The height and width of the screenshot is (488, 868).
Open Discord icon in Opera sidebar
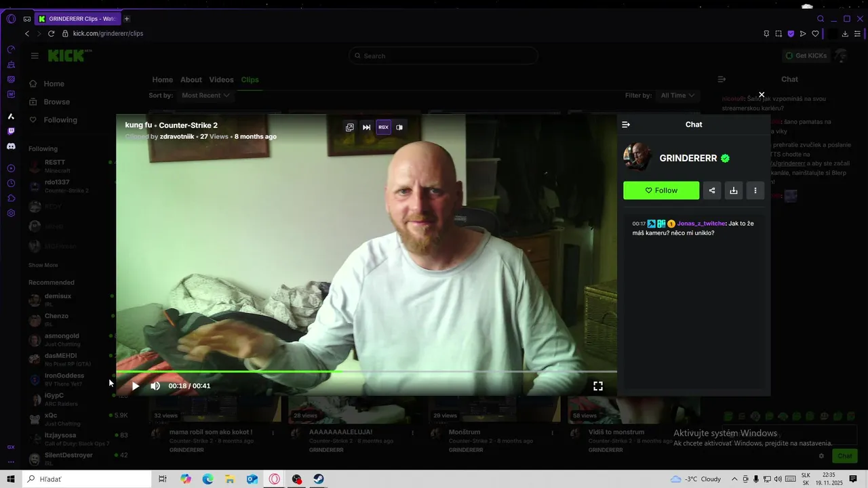tap(11, 146)
